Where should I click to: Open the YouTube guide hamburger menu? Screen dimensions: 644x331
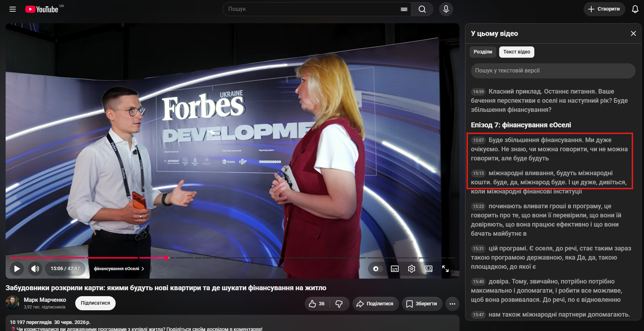coord(13,9)
